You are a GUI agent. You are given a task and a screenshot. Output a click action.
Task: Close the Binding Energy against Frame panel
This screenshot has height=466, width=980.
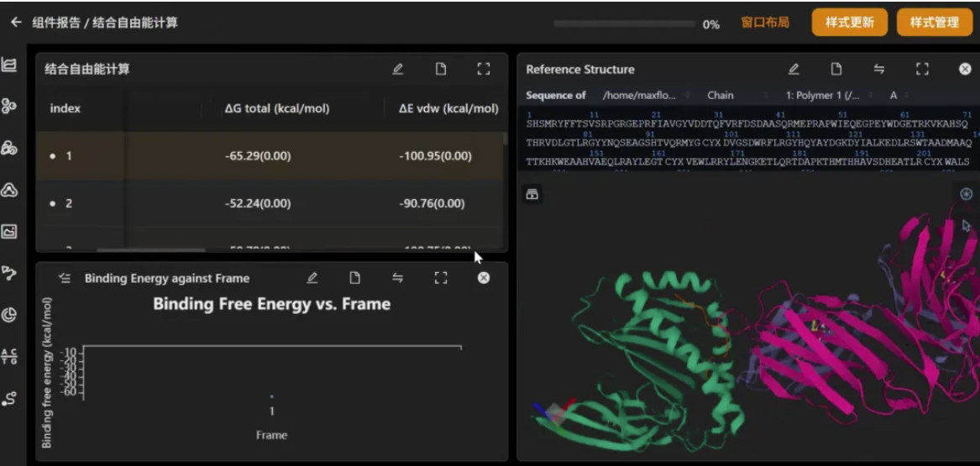point(483,278)
